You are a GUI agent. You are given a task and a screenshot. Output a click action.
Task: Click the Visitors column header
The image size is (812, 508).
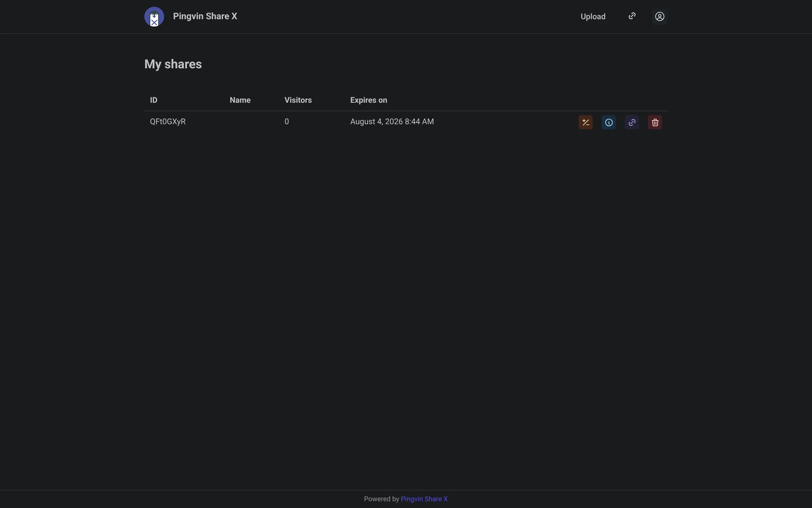click(x=298, y=100)
